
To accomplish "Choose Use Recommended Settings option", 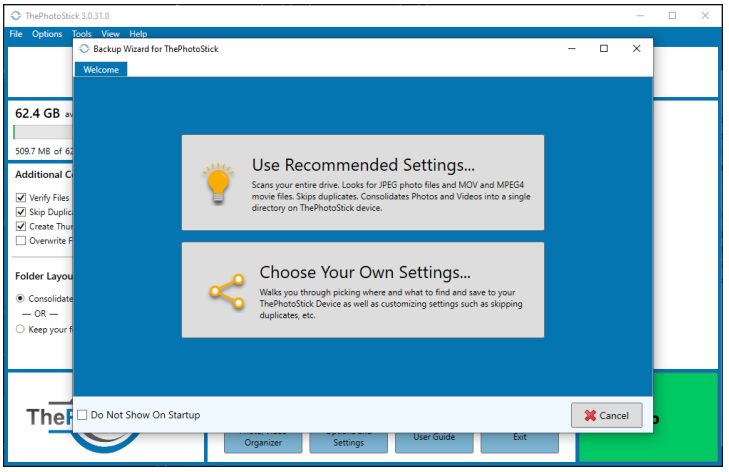I will click(x=363, y=183).
